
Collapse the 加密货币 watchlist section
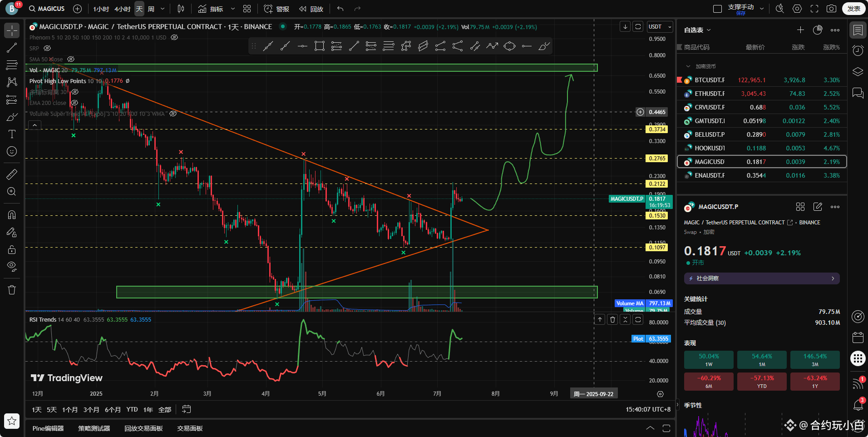(688, 66)
